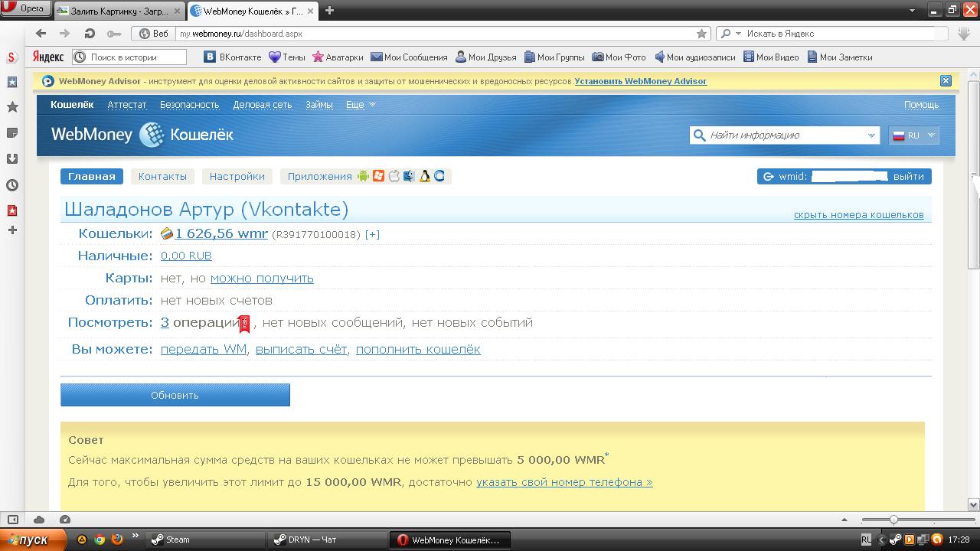The image size is (980, 551).
Task: Open the Мои аудиозаписи speaker bookmark
Action: click(x=694, y=57)
